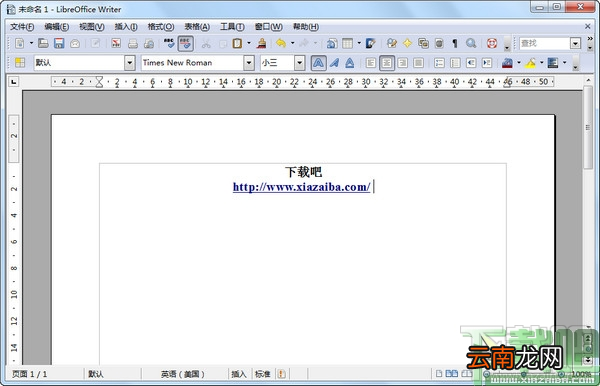The width and height of the screenshot is (600, 386).
Task: Open the data sources icon
Action: pyautogui.click(x=439, y=43)
